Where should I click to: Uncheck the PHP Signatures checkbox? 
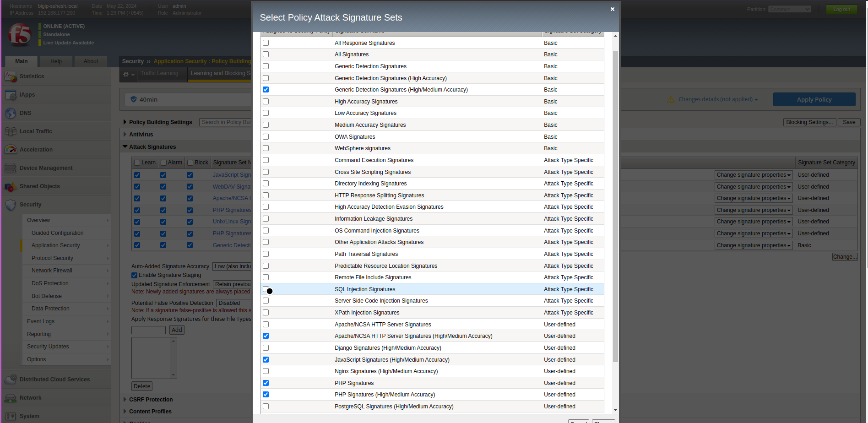266,383
